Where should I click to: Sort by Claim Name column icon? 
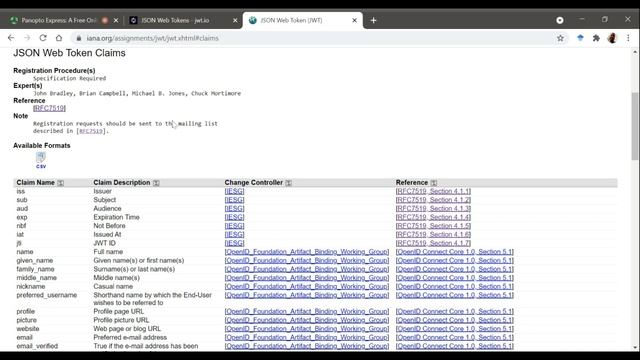60,183
